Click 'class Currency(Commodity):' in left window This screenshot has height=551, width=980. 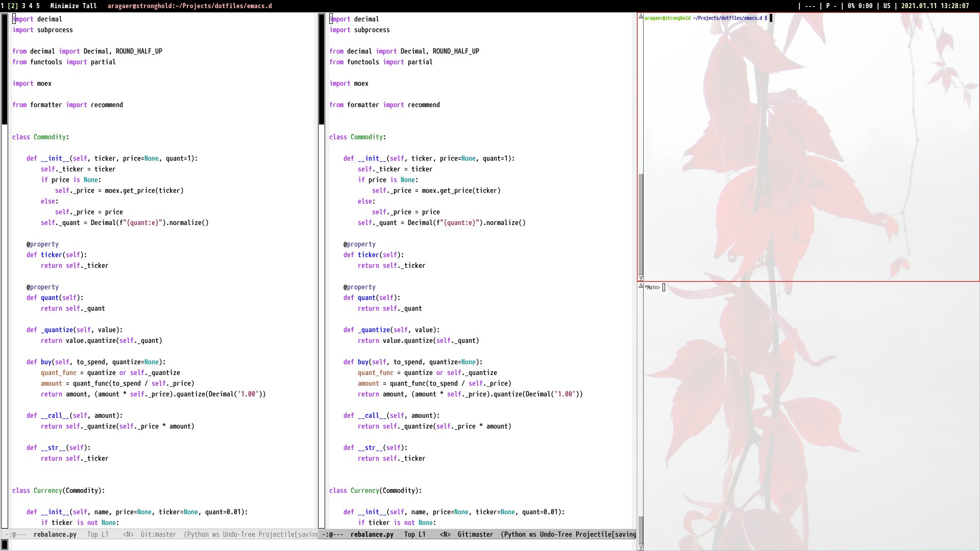point(59,490)
